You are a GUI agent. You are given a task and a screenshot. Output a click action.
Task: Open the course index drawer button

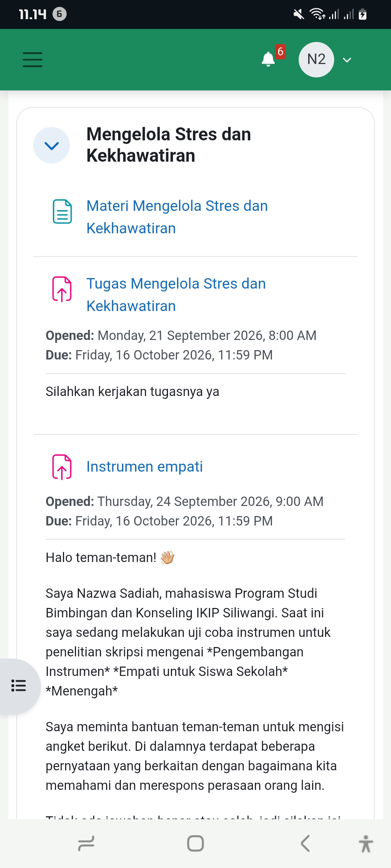click(x=18, y=686)
